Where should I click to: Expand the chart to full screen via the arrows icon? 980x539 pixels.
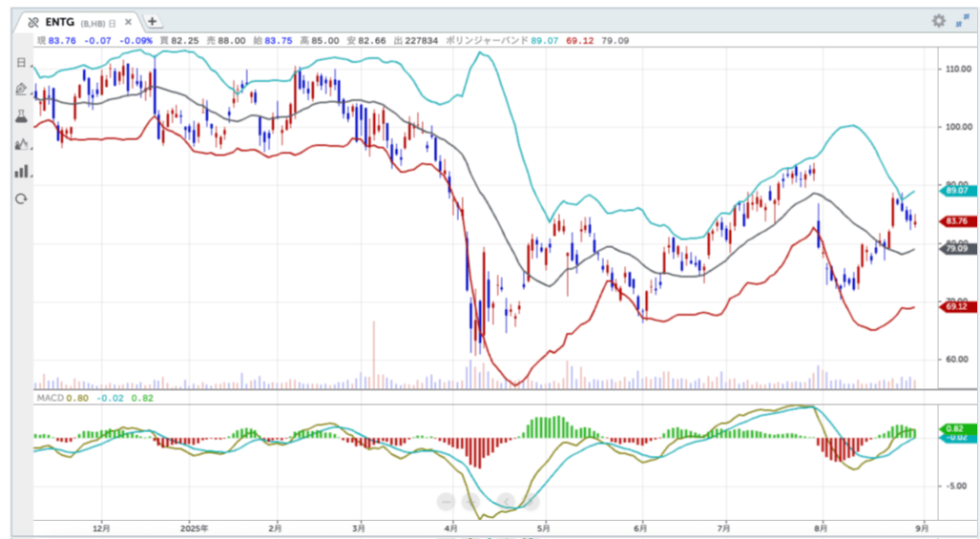point(961,21)
